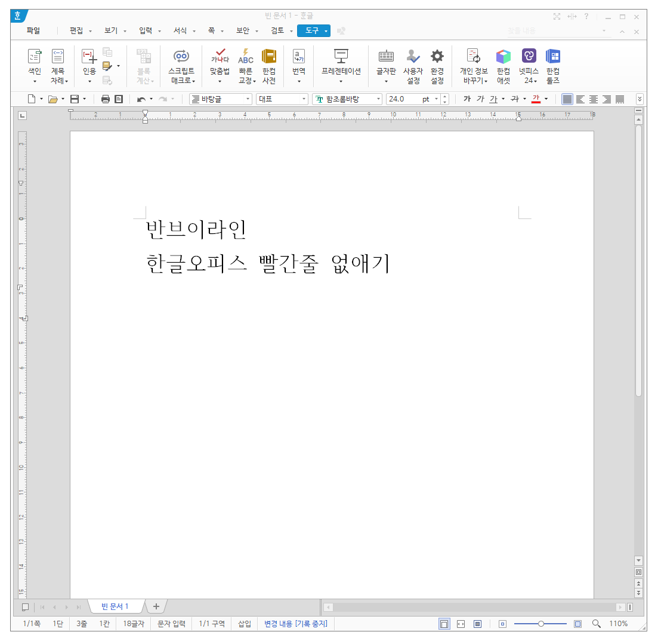Click the zoom magnifier icon in status bar
Screen dimensions: 661x644
[x=596, y=623]
